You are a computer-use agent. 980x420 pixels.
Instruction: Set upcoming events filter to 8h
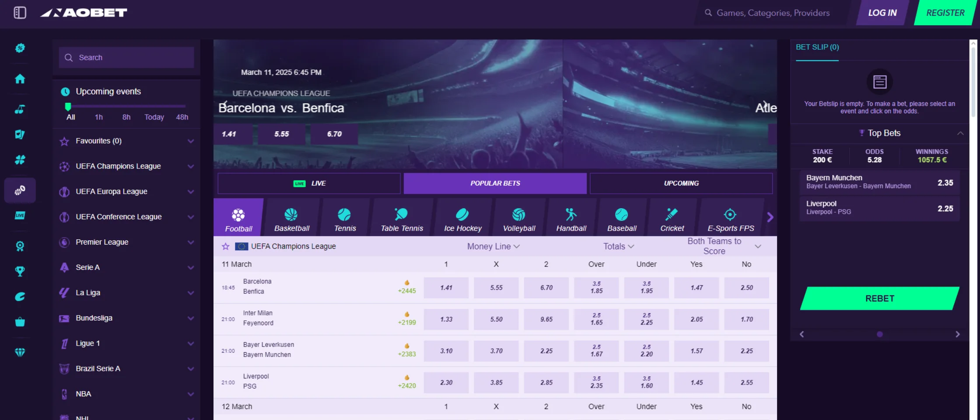pyautogui.click(x=126, y=117)
